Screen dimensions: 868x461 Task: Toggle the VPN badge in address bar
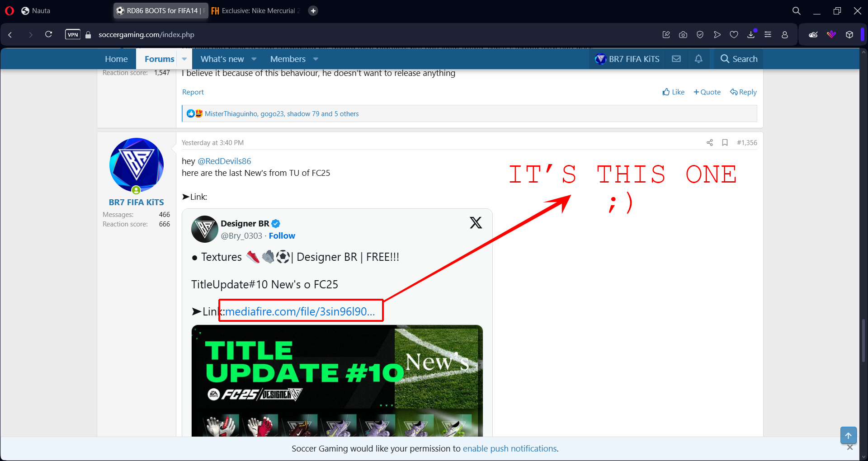(73, 34)
